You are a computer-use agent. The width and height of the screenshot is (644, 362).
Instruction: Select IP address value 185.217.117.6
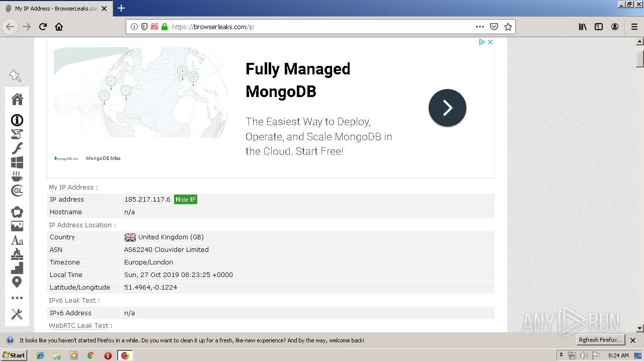(x=147, y=200)
